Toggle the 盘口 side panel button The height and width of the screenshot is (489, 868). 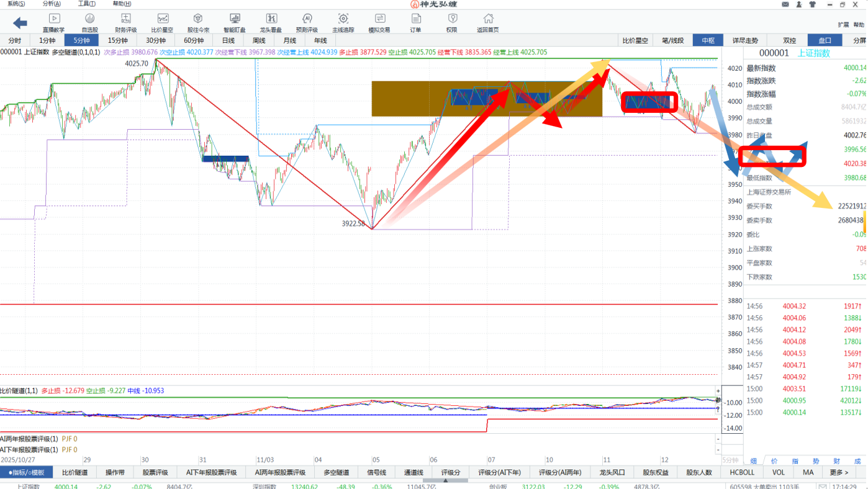825,40
